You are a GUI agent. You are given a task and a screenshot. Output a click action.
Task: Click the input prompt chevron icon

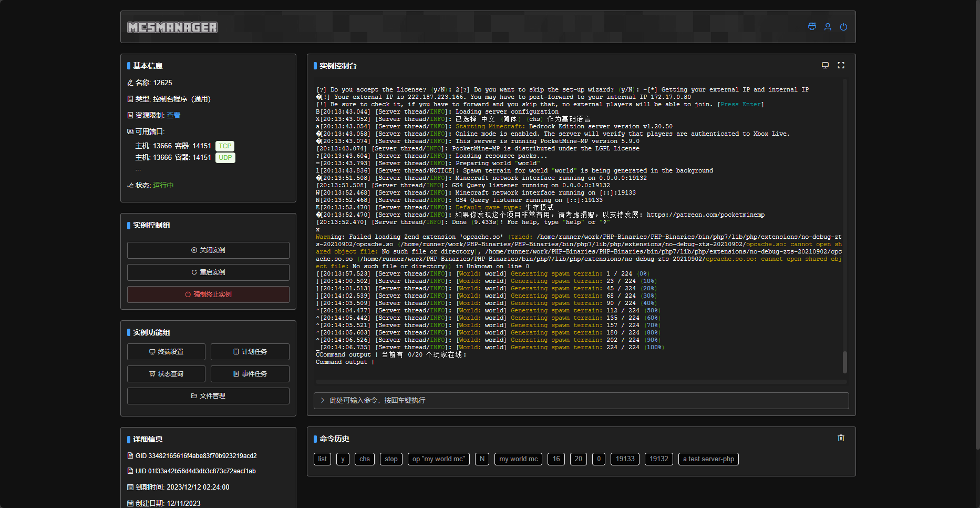tap(322, 401)
